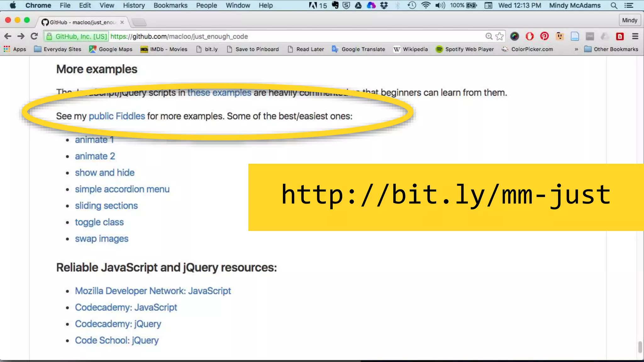Click the Dropbox menu bar icon
The image size is (644, 362).
(384, 5)
